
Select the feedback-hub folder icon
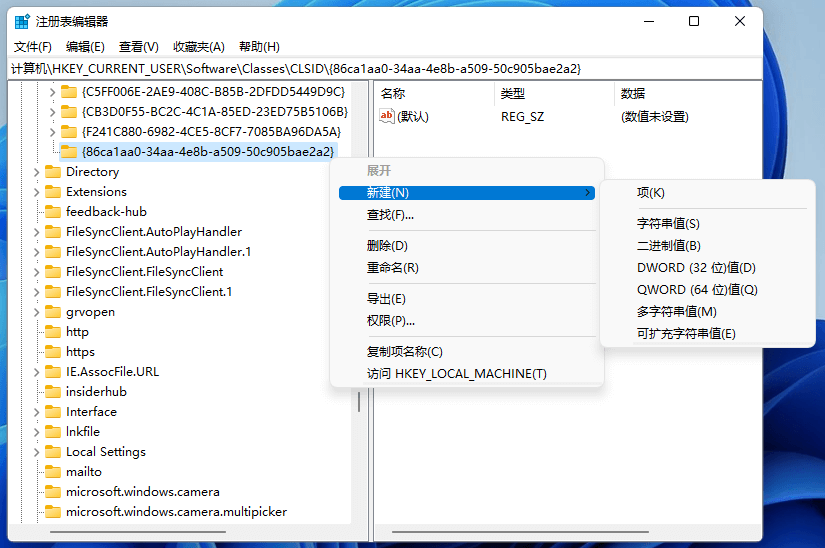coord(53,212)
